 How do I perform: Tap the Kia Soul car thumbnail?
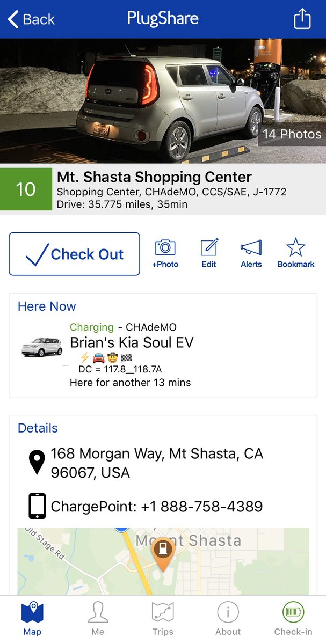(x=42, y=347)
